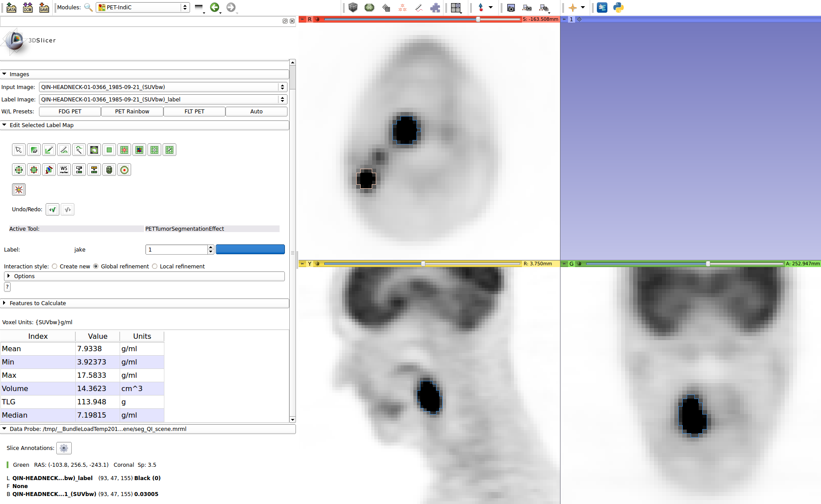Select the Erase Label tool
Viewport: 821px width, 504px height.
[34, 150]
